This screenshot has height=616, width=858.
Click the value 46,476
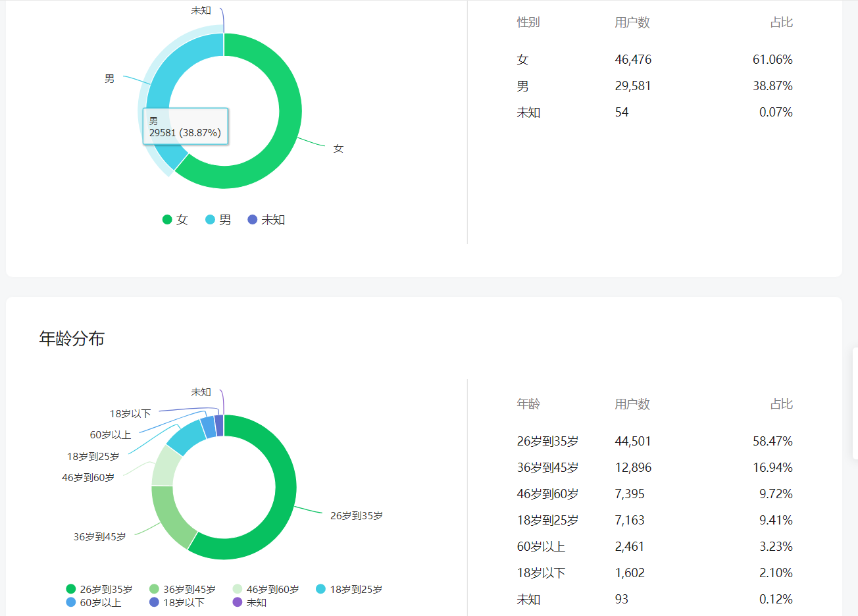633,60
